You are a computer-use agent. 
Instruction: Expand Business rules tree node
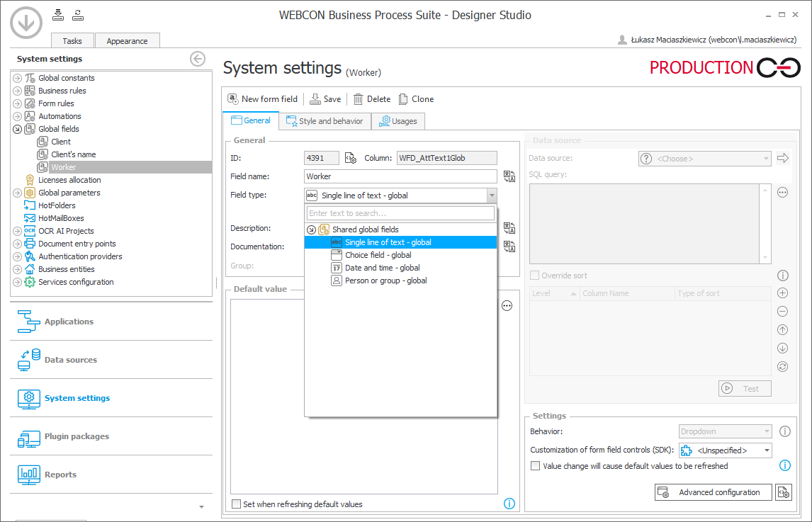point(17,91)
